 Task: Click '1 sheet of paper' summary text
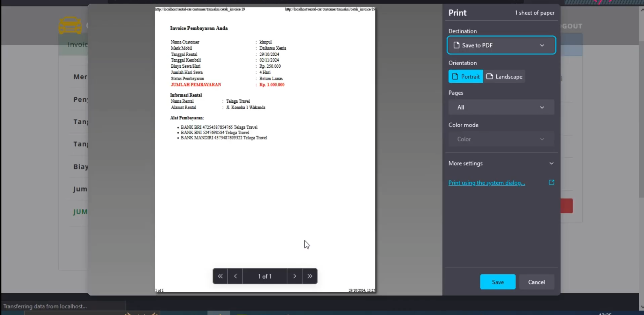tap(534, 13)
